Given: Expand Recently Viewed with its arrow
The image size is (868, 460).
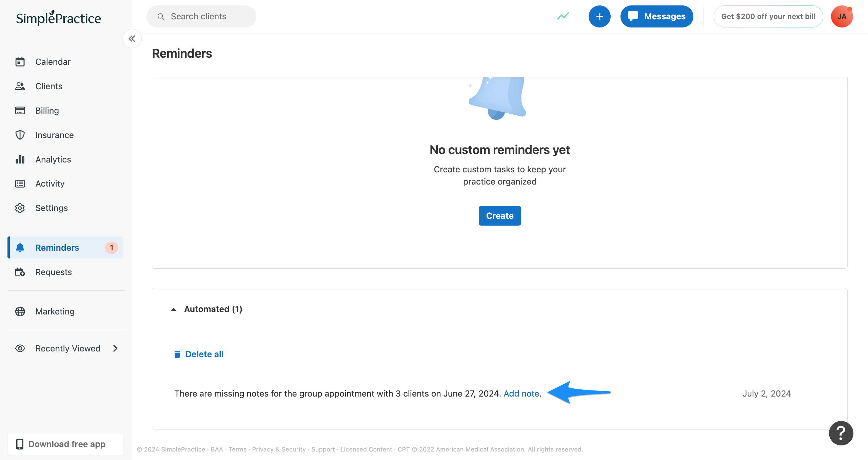Looking at the screenshot, I should pyautogui.click(x=115, y=348).
